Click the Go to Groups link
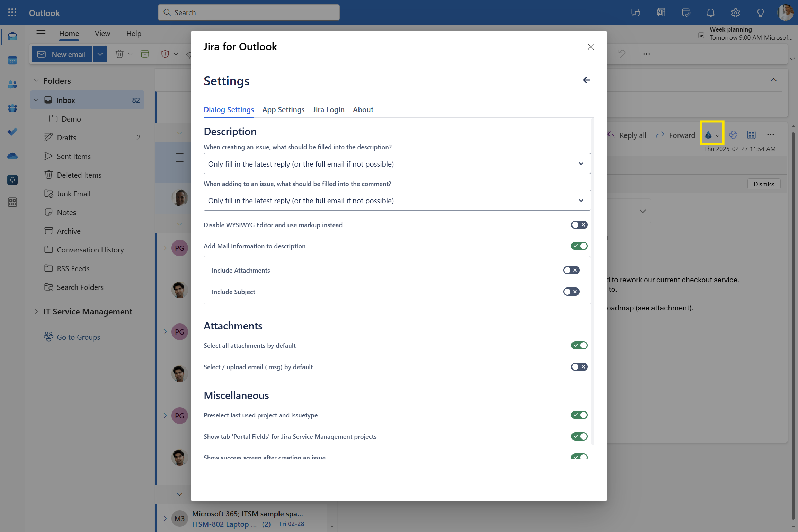Viewport: 798px width, 532px height. 78,337
